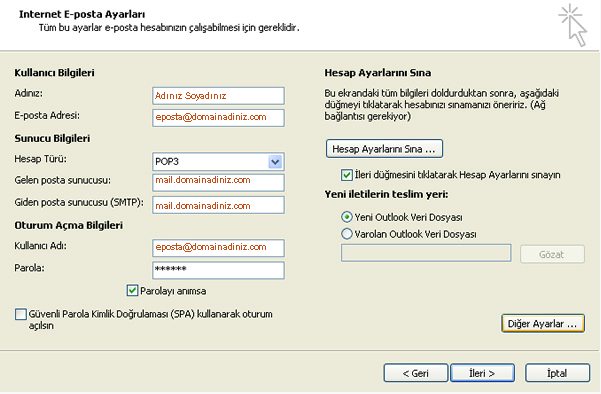Click the wizard cursor icon in header
This screenshot has width=601, height=394.
point(573,25)
